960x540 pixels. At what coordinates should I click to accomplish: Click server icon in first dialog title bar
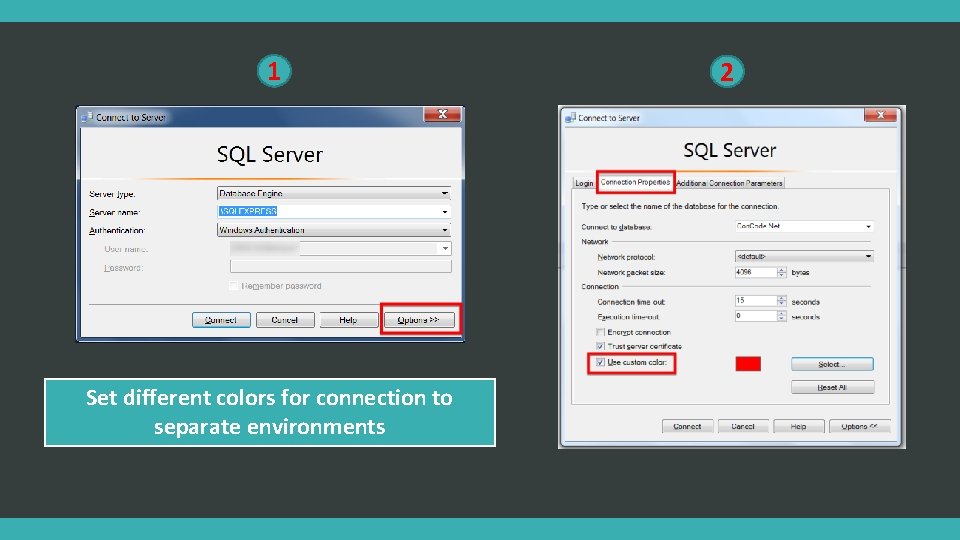[87, 116]
